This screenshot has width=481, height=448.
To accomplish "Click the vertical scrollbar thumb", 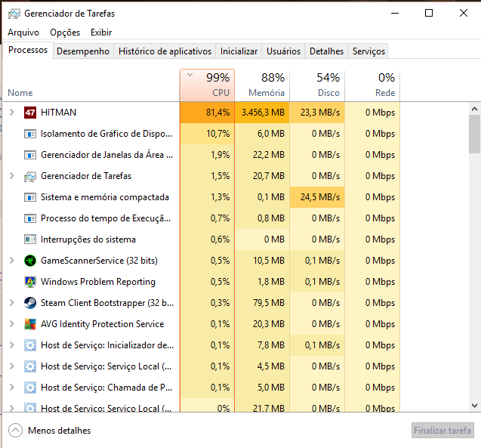I will click(474, 134).
